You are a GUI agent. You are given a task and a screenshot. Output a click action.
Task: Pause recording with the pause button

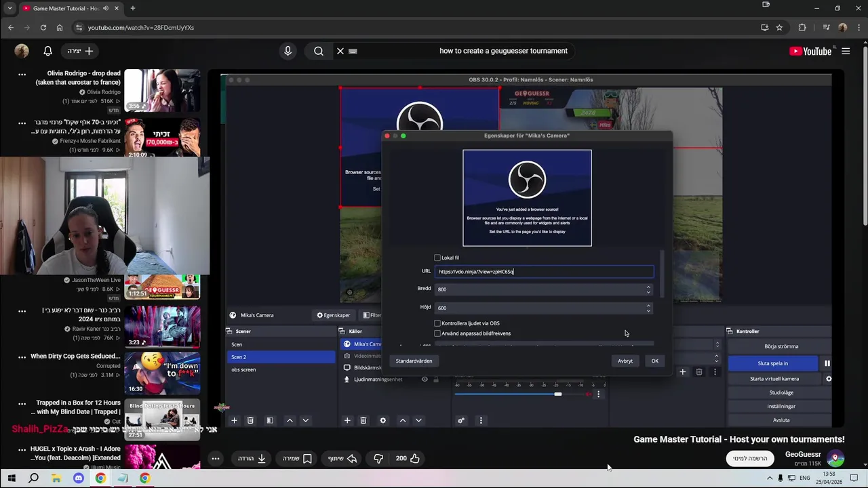(x=827, y=363)
